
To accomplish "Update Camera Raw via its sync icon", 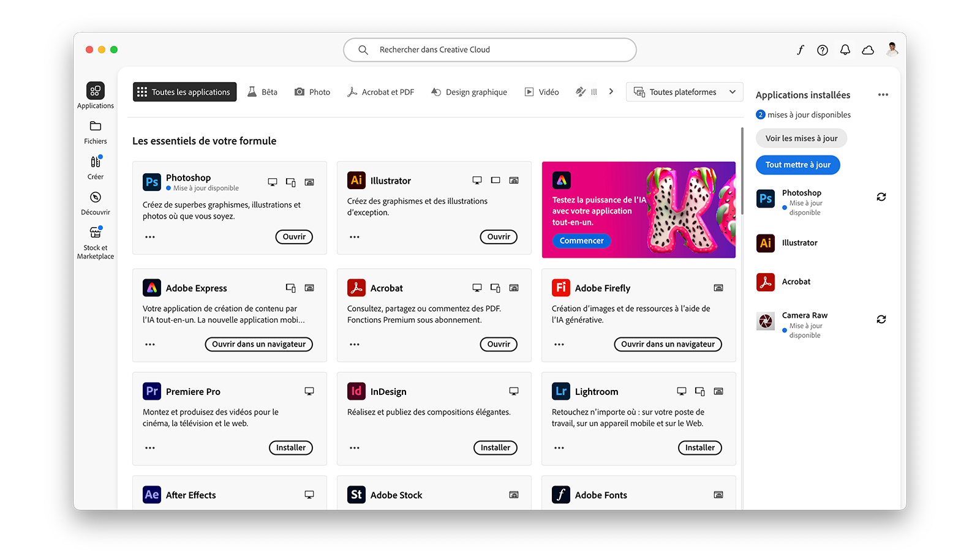I will [881, 319].
